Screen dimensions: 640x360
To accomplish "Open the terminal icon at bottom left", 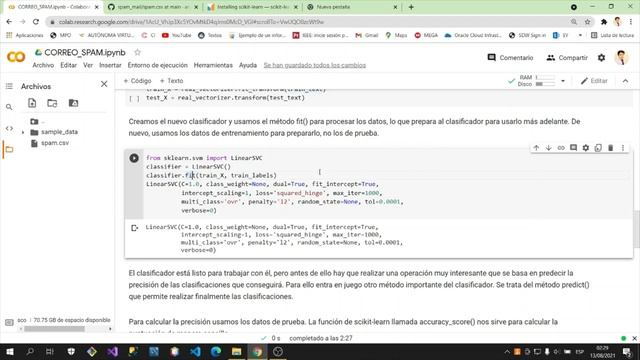I will pyautogui.click(x=9, y=322).
